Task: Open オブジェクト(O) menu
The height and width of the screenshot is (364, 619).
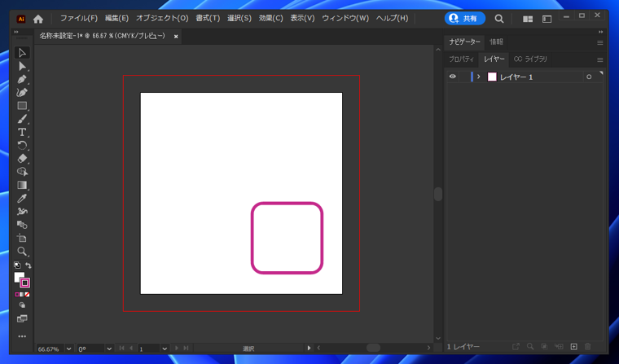Action: 162,18
